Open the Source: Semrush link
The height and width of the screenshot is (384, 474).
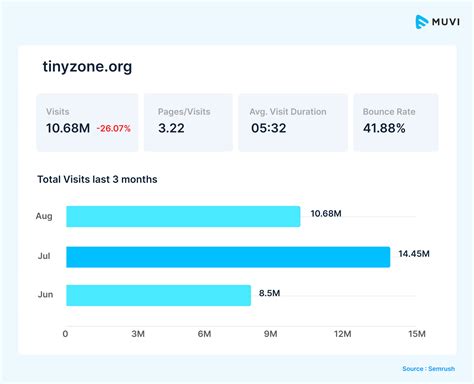tap(428, 369)
